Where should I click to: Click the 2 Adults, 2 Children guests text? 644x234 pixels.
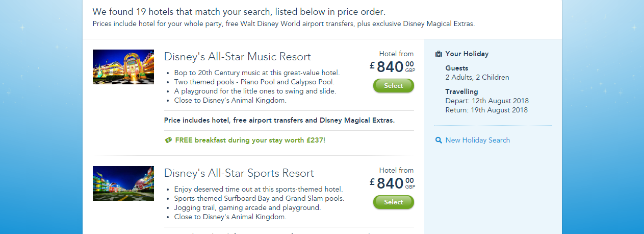pos(477,77)
